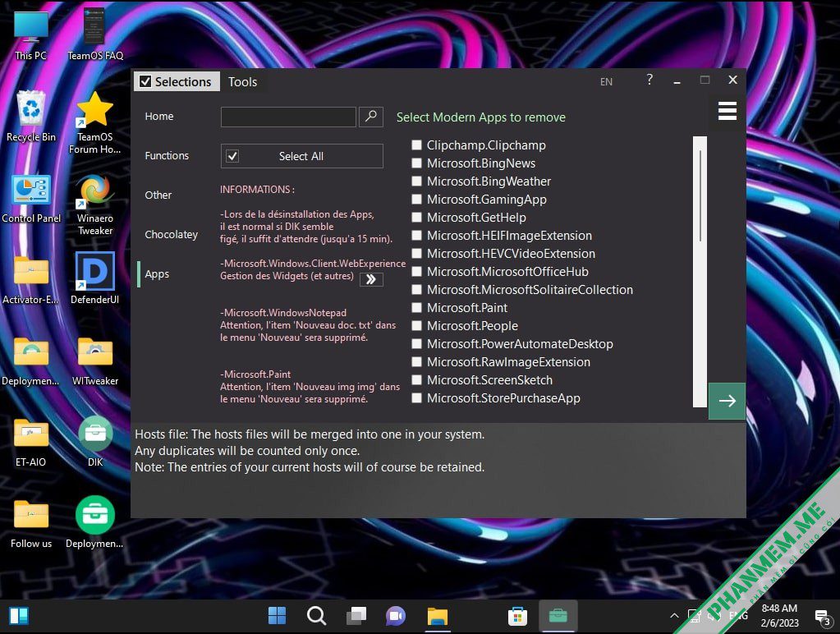
Task: Launch Winaero Tweaker shortcut
Action: pyautogui.click(x=94, y=204)
